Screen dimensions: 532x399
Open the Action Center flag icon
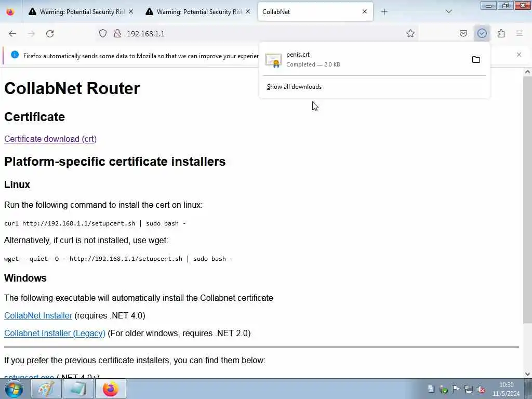pyautogui.click(x=456, y=389)
